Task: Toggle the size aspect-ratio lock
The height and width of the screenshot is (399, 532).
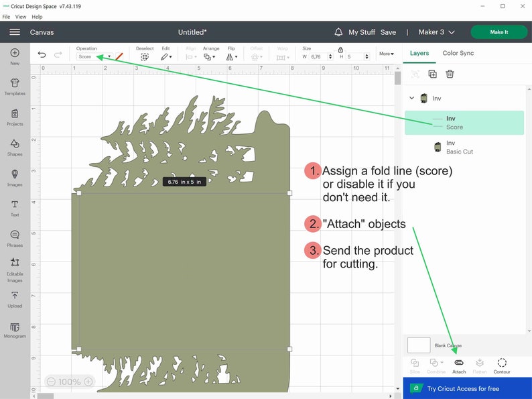Action: [x=340, y=50]
